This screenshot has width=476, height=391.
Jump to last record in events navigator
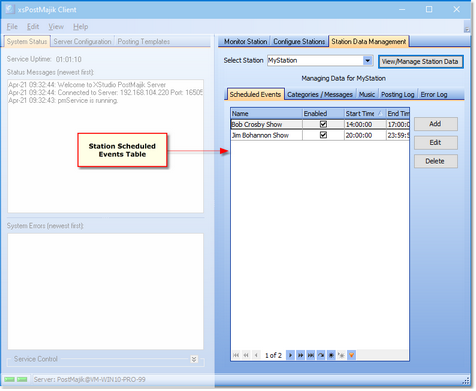pyautogui.click(x=311, y=355)
